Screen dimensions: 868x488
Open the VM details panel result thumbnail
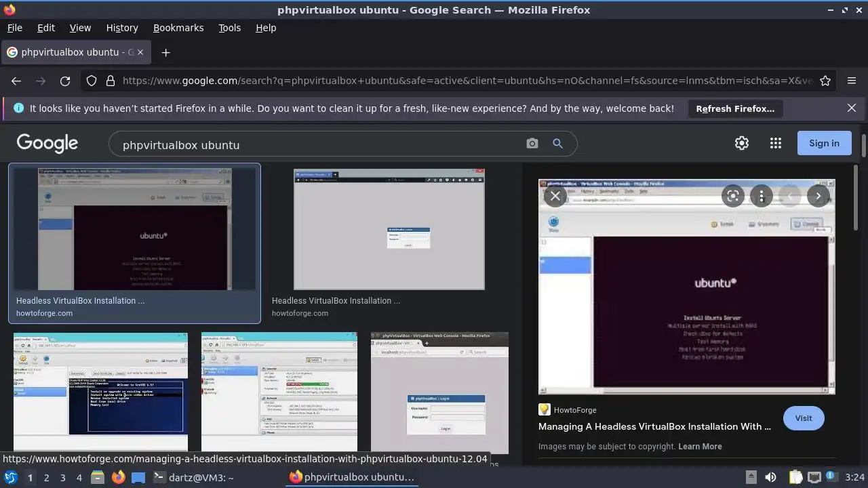[x=279, y=391]
